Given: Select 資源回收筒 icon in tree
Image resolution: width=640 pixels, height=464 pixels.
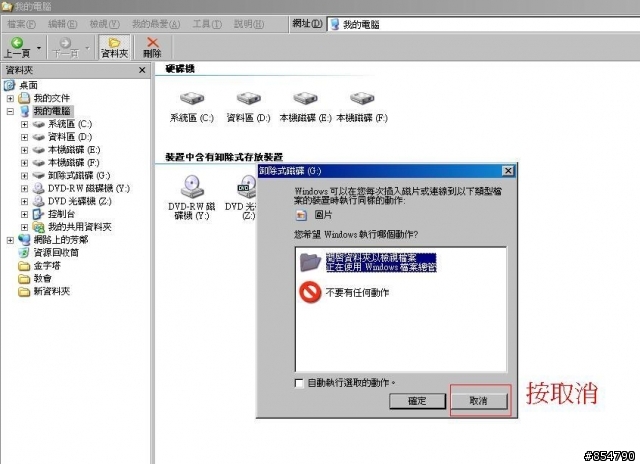Looking at the screenshot, I should tap(24, 253).
